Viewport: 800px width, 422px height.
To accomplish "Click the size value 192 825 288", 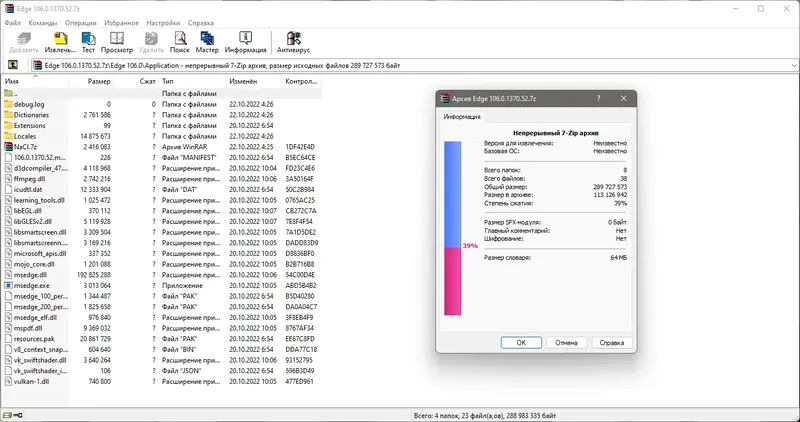I will (94, 275).
